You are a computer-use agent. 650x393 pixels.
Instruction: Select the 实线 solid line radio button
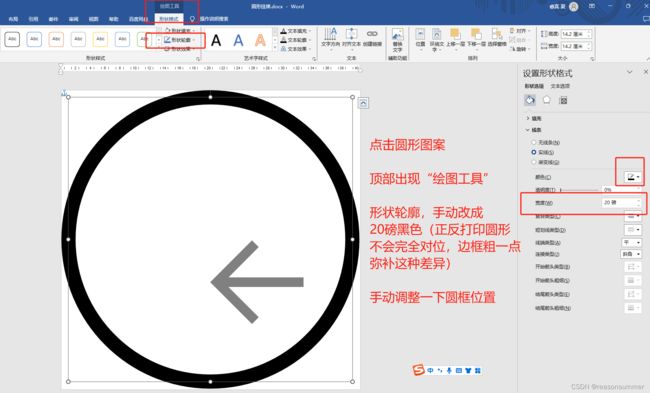pyautogui.click(x=534, y=152)
